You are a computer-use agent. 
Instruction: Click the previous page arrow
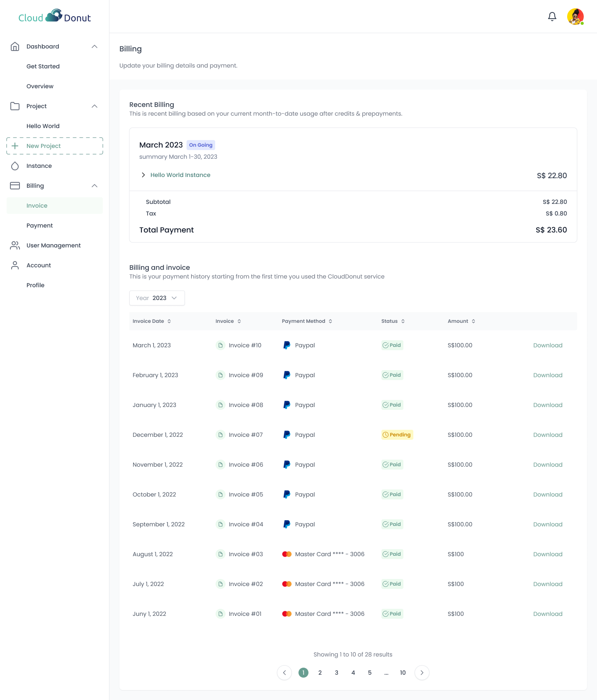point(284,673)
